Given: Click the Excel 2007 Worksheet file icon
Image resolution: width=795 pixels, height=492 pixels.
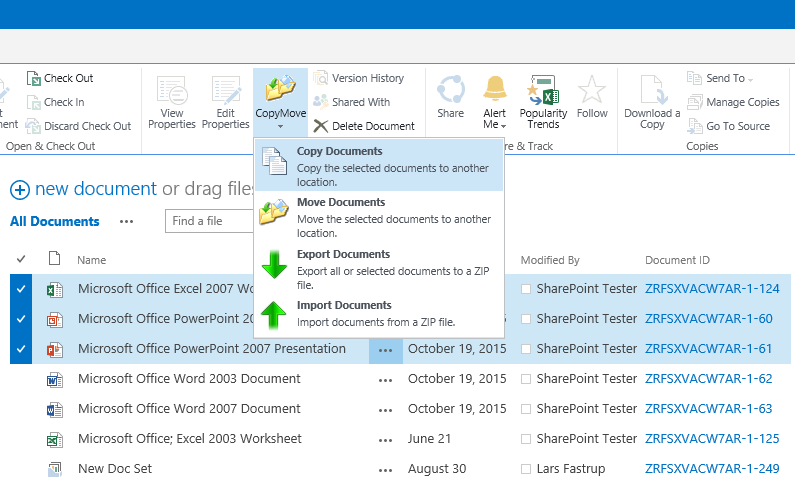Looking at the screenshot, I should pyautogui.click(x=55, y=290).
